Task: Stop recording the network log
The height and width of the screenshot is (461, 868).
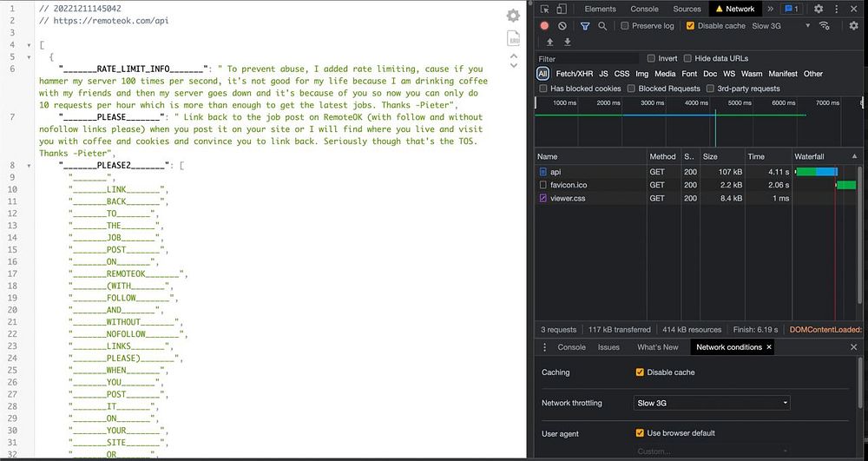Action: [x=545, y=25]
